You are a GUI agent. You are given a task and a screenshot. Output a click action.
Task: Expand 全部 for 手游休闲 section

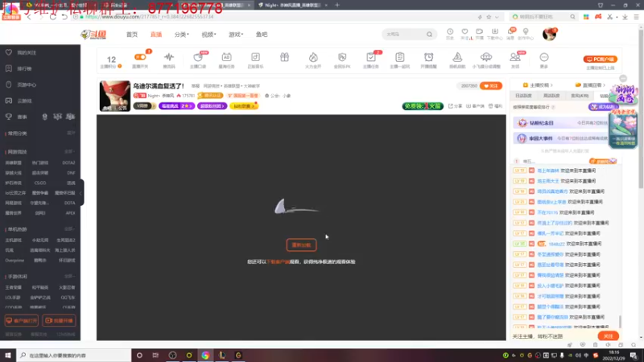pos(70,276)
